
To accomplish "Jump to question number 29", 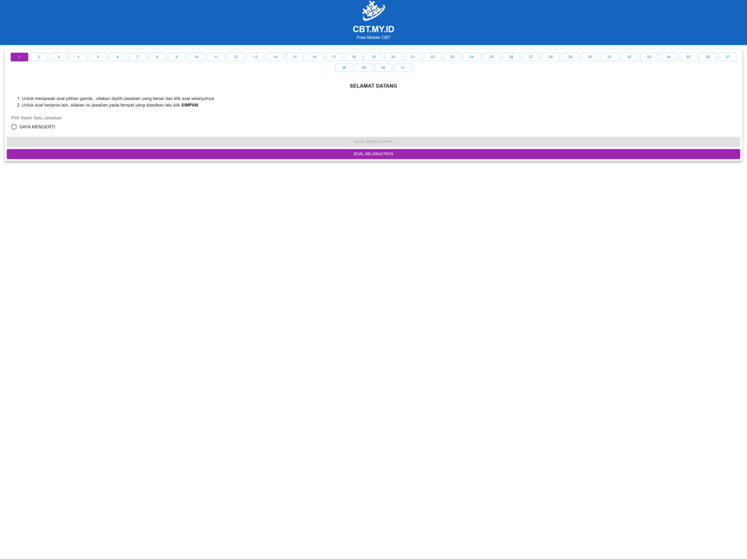I will coord(570,57).
